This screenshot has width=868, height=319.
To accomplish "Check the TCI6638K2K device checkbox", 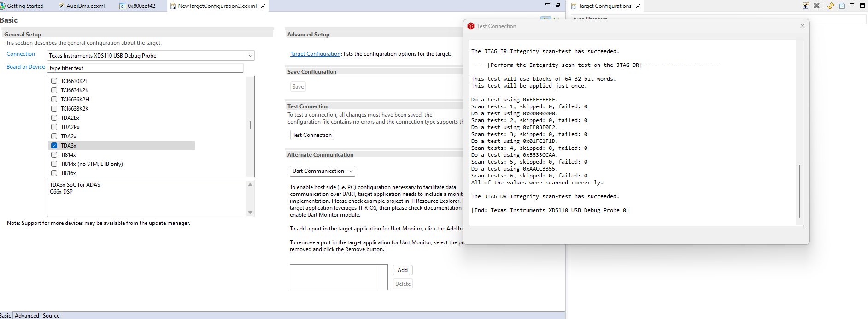I will coord(54,108).
